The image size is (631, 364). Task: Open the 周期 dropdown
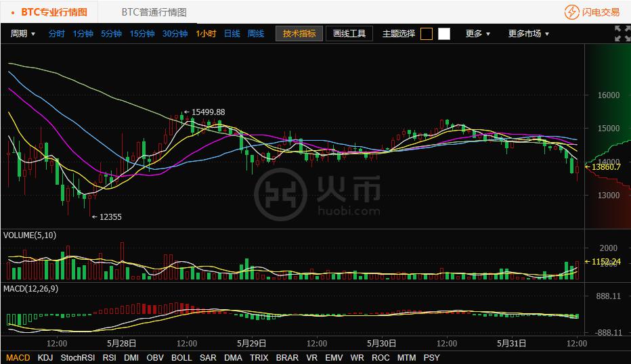tap(23, 34)
